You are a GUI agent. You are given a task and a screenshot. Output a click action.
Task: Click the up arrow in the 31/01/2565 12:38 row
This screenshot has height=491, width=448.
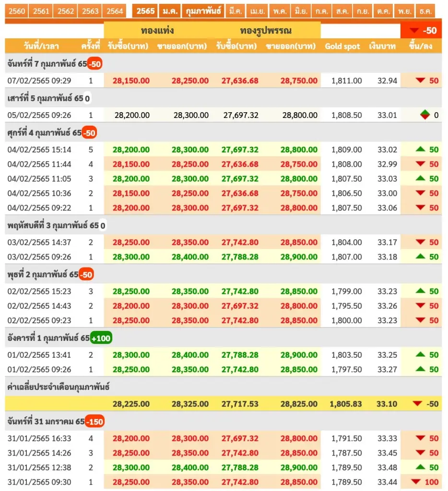(x=420, y=467)
